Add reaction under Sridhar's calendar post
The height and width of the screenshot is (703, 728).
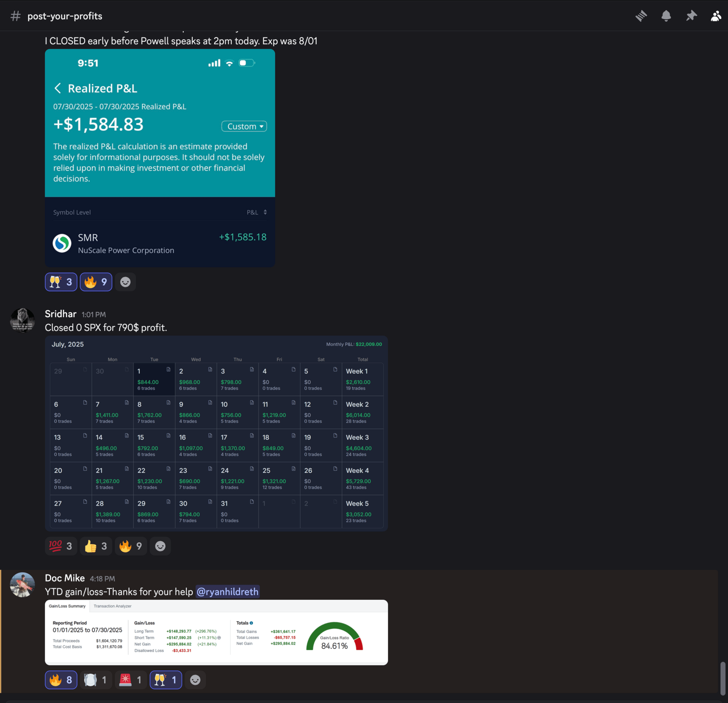[x=160, y=546]
